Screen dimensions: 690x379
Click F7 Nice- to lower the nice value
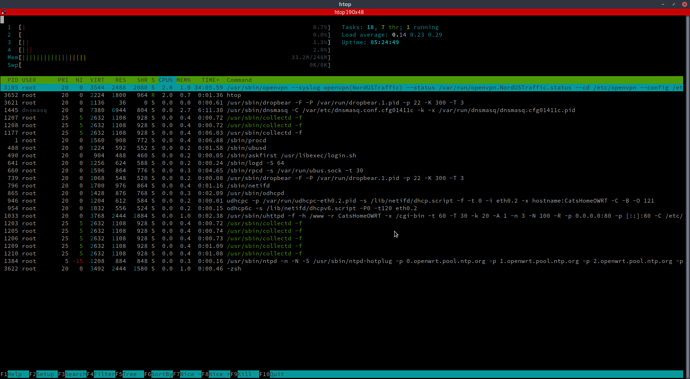point(187,374)
